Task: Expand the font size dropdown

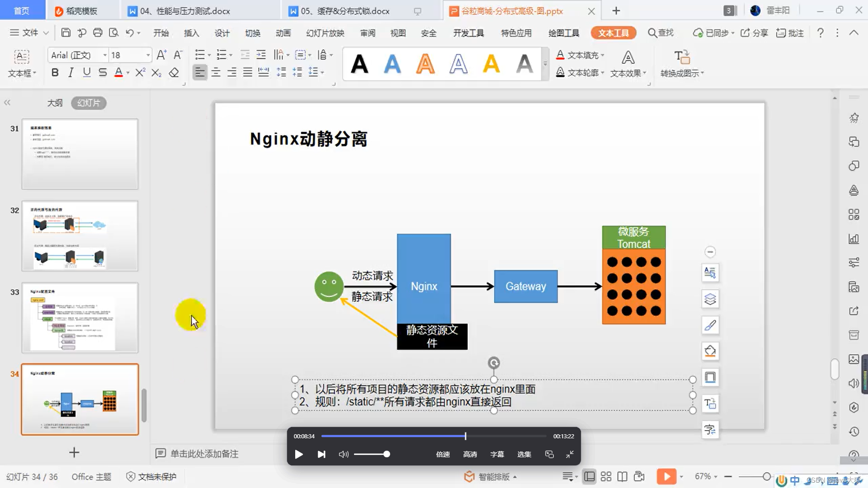Action: [148, 55]
